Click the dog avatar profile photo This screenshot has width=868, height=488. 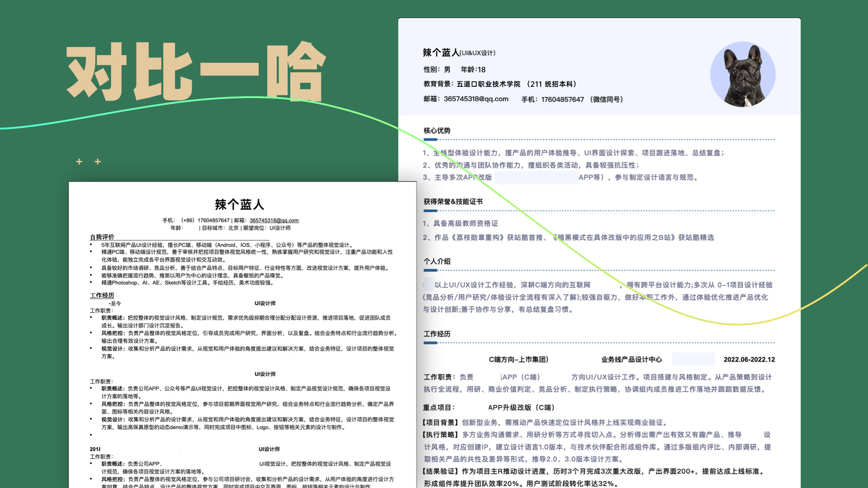coord(744,74)
